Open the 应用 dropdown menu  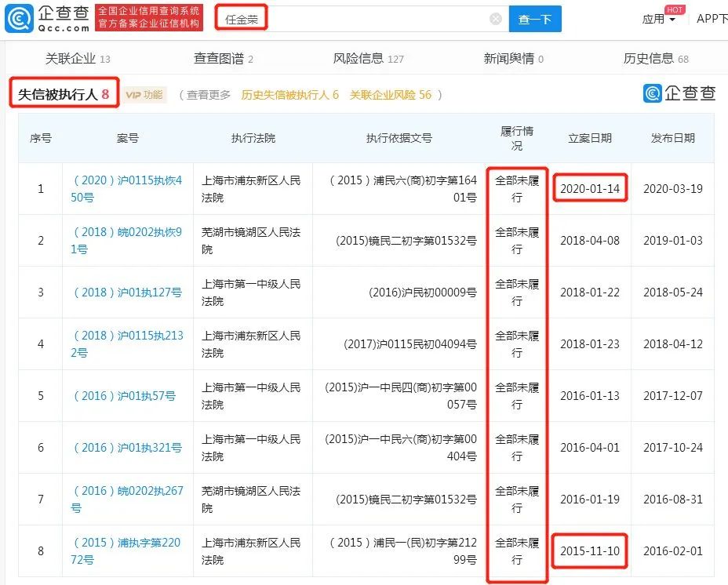(658, 19)
